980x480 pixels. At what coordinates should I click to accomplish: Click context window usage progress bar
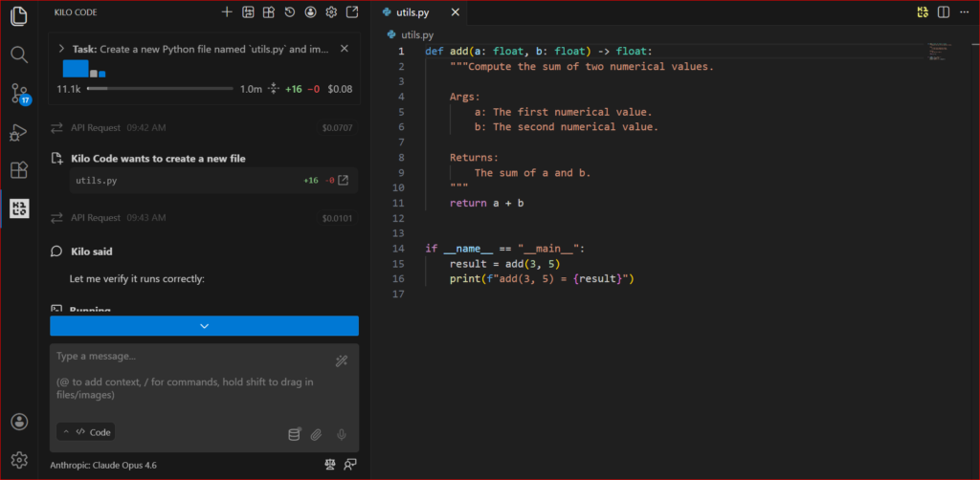(x=159, y=89)
